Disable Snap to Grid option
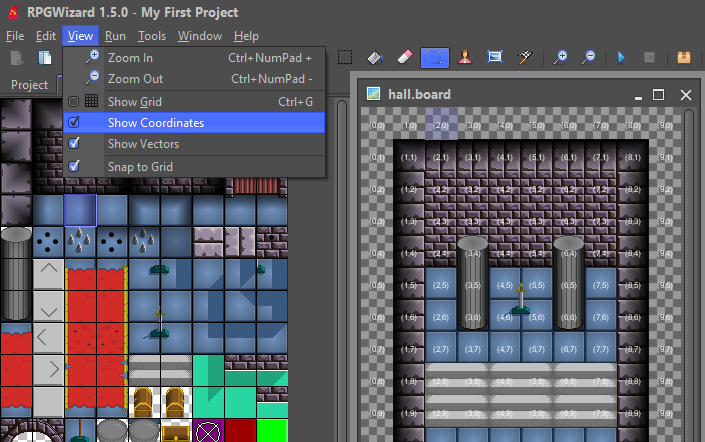This screenshot has width=705, height=442. click(x=74, y=166)
